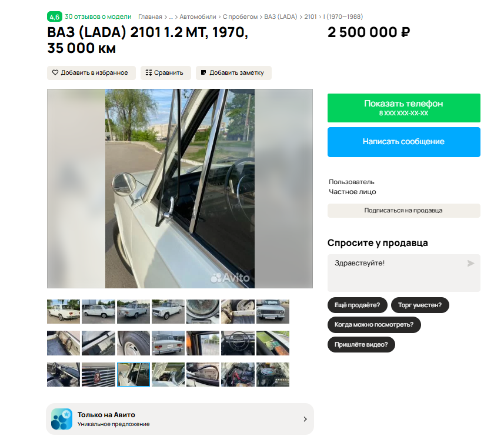Screen dimensions: 504x439
Task: Open the 4,6 model rating badge
Action: click(55, 16)
